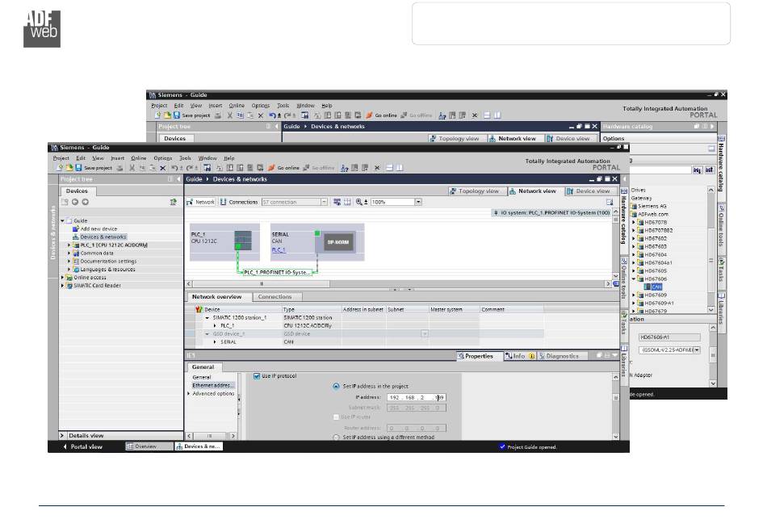This screenshot has height=532, width=767.
Task: Open the Online menu in the front window
Action: (138, 158)
